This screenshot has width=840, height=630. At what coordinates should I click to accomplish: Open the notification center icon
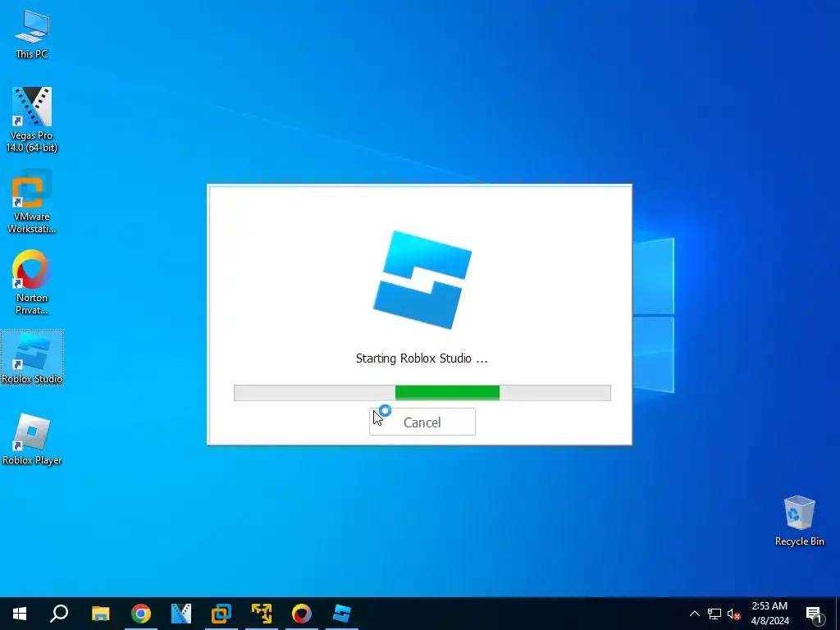click(x=815, y=614)
